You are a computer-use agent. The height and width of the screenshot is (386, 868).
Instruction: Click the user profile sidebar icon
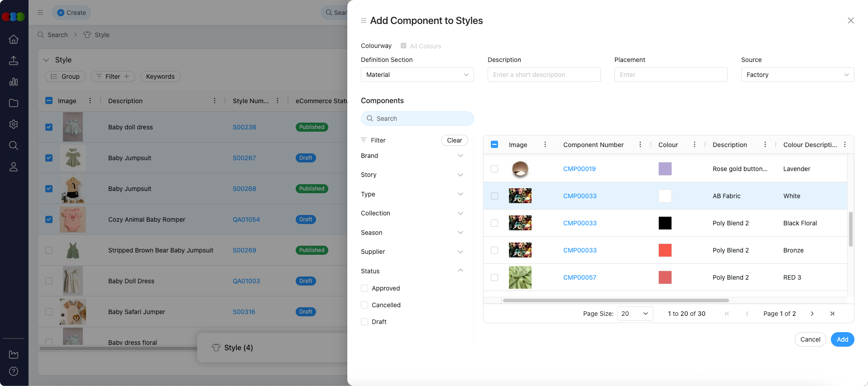point(14,167)
